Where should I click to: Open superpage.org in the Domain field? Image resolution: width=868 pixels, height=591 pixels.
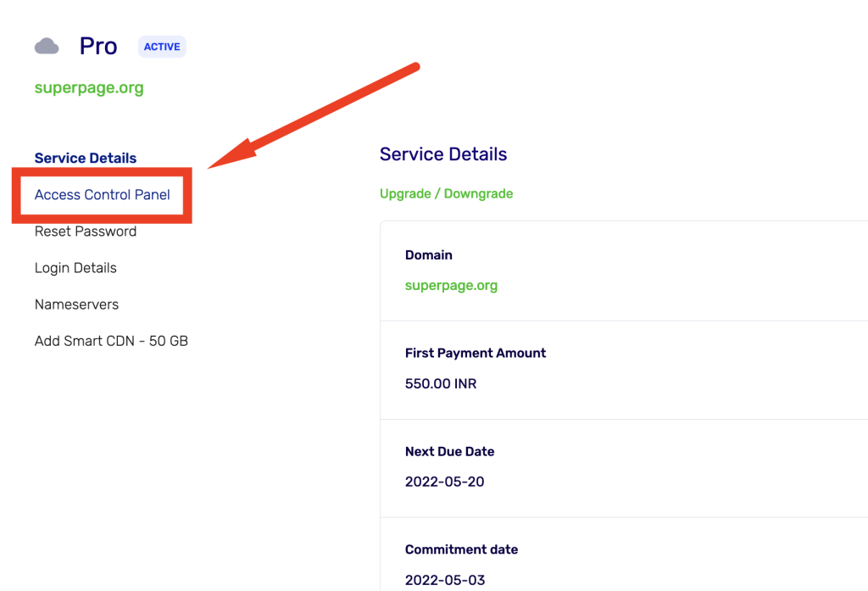(451, 285)
